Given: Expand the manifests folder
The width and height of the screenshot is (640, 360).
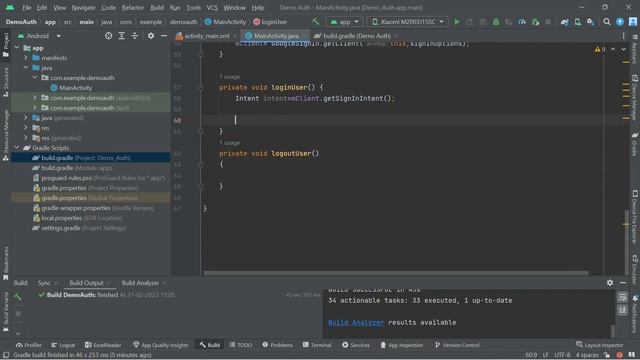Looking at the screenshot, I should 26,58.
